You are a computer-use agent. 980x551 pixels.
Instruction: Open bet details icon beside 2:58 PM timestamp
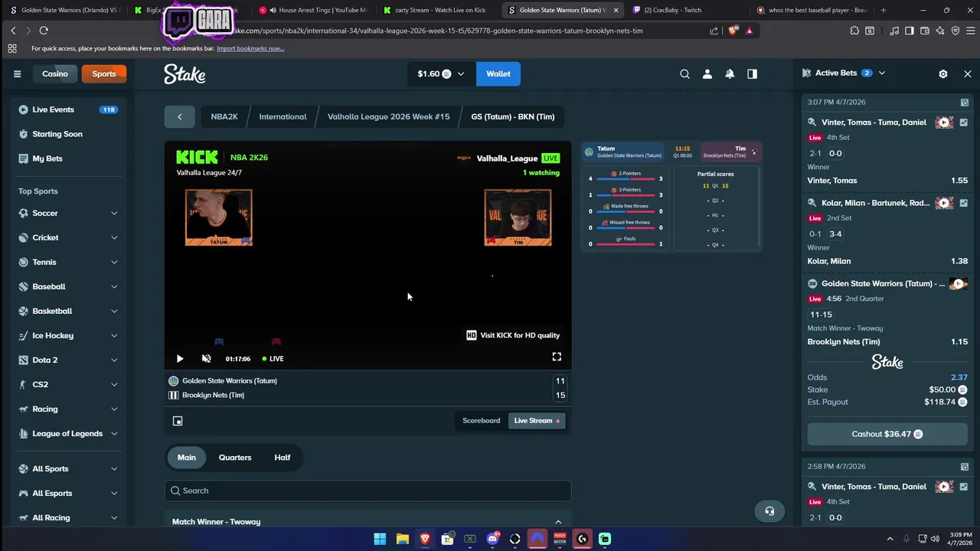pyautogui.click(x=965, y=467)
